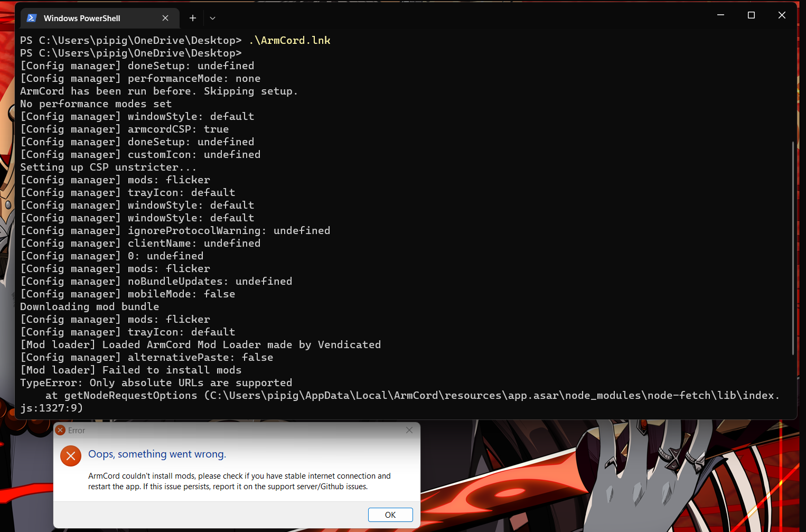Viewport: 806px width, 532px height.
Task: Open the tab list dropdown chevron
Action: [x=212, y=17]
